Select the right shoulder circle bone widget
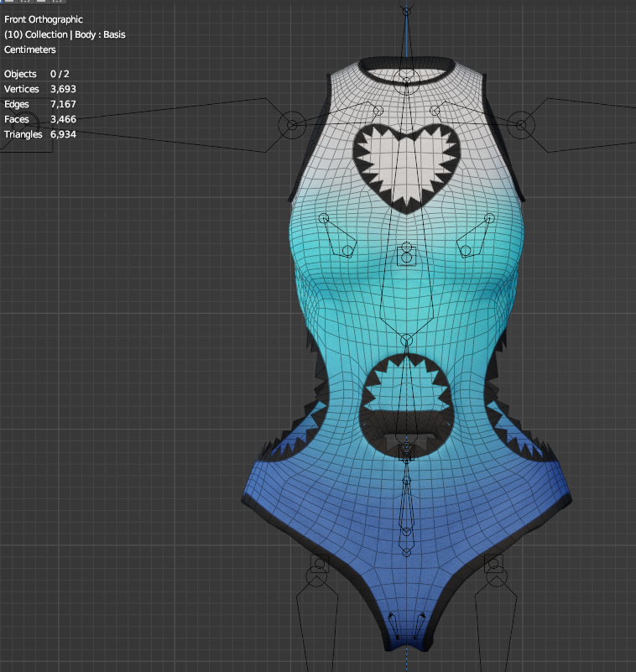The width and height of the screenshot is (636, 672). point(521,125)
